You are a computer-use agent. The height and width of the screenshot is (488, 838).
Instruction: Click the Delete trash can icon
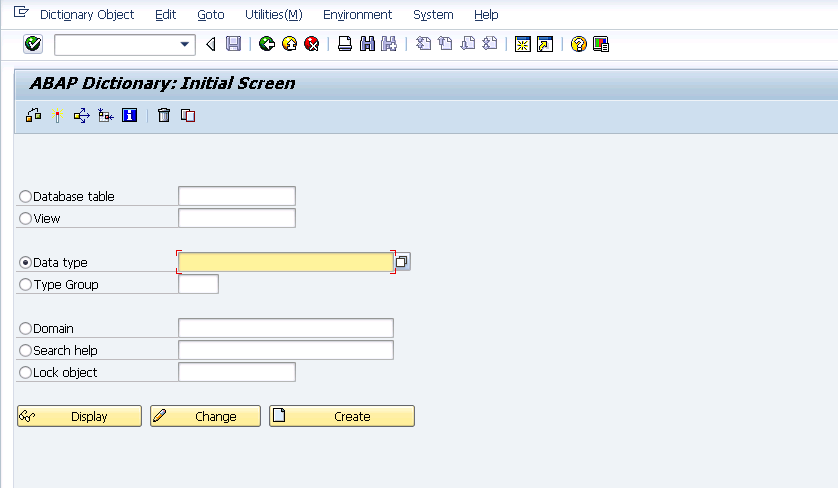pos(164,115)
